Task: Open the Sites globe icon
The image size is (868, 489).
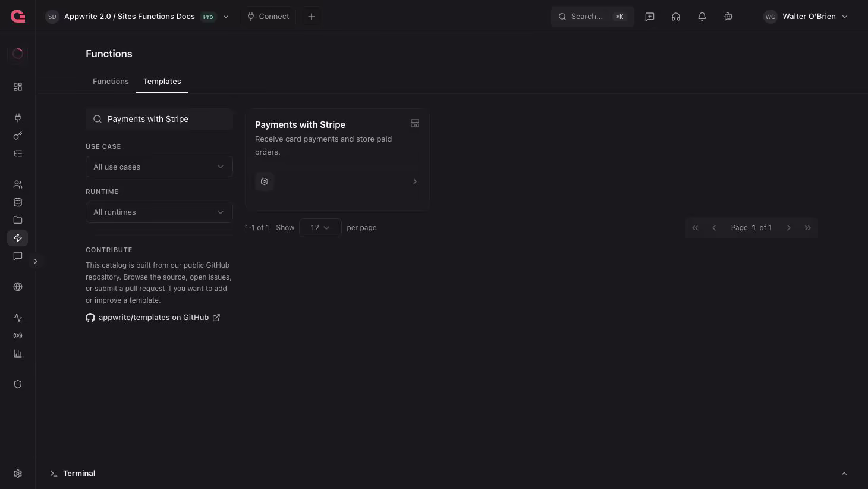Action: click(18, 287)
